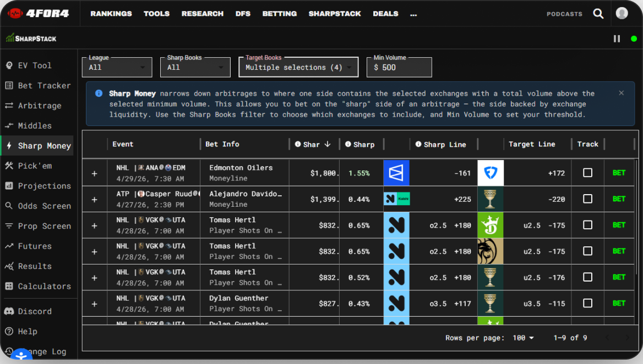Click the Sharp column info icon
Screen dimensions: 643x364
pos(348,144)
